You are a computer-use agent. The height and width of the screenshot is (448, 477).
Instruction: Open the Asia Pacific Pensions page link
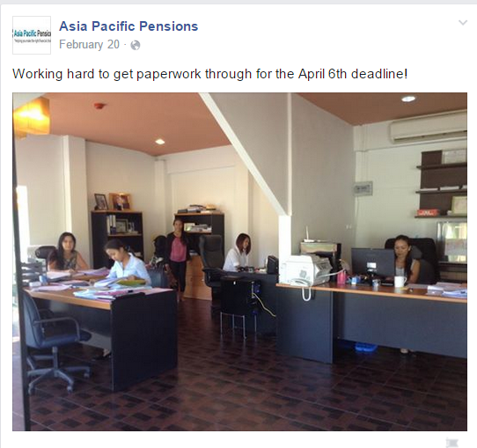point(128,26)
